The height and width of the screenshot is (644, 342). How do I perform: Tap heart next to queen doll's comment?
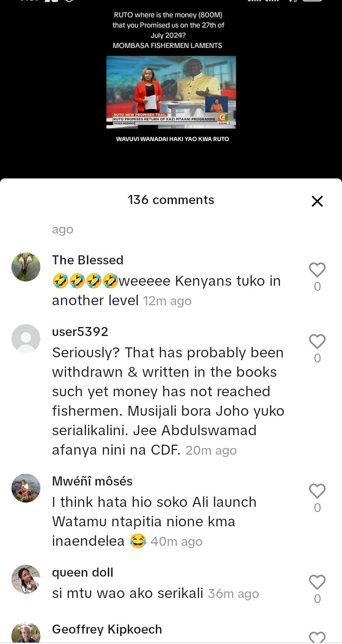[x=317, y=582]
